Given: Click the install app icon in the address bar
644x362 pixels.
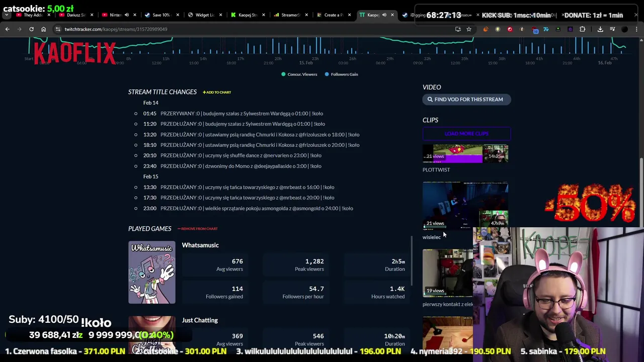Looking at the screenshot, I should coord(458,29).
